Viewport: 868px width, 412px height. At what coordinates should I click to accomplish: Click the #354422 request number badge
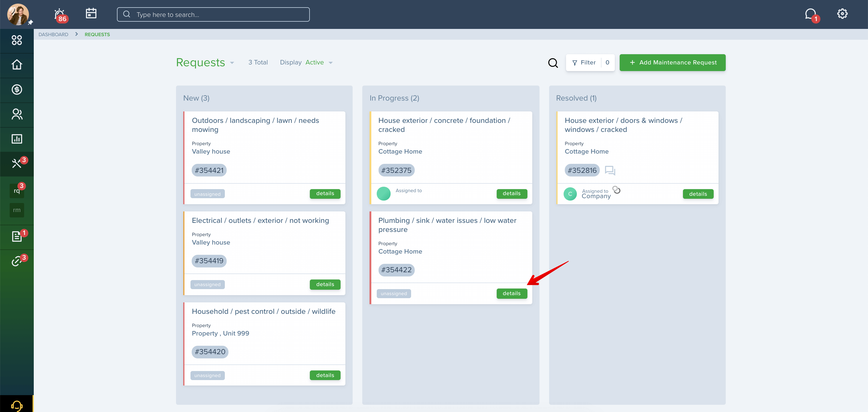(396, 270)
